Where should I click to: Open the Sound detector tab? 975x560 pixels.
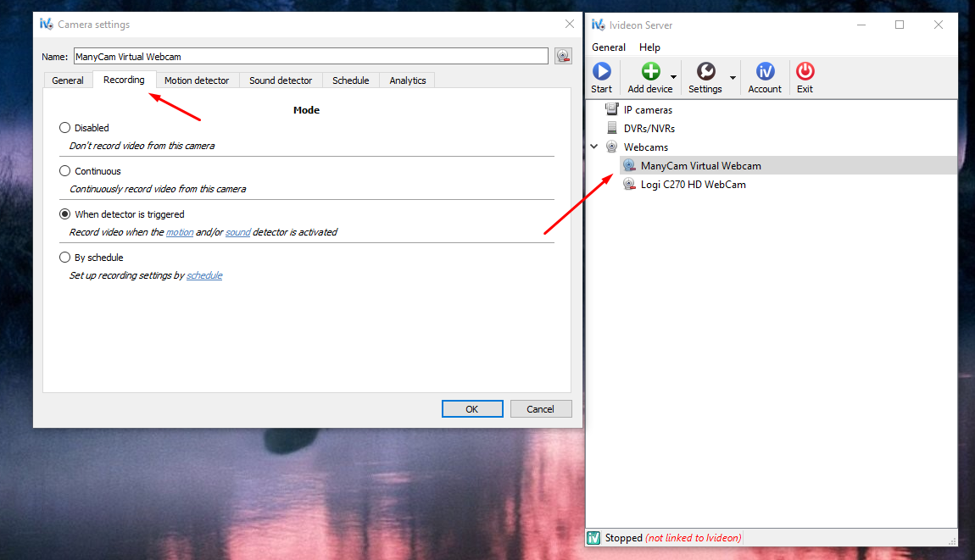(281, 80)
